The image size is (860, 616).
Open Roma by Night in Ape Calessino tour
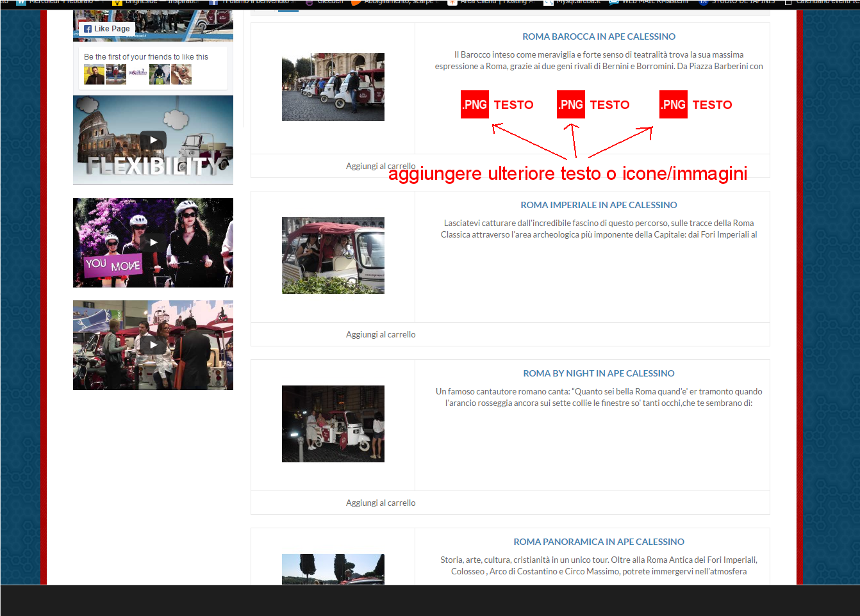pyautogui.click(x=599, y=373)
